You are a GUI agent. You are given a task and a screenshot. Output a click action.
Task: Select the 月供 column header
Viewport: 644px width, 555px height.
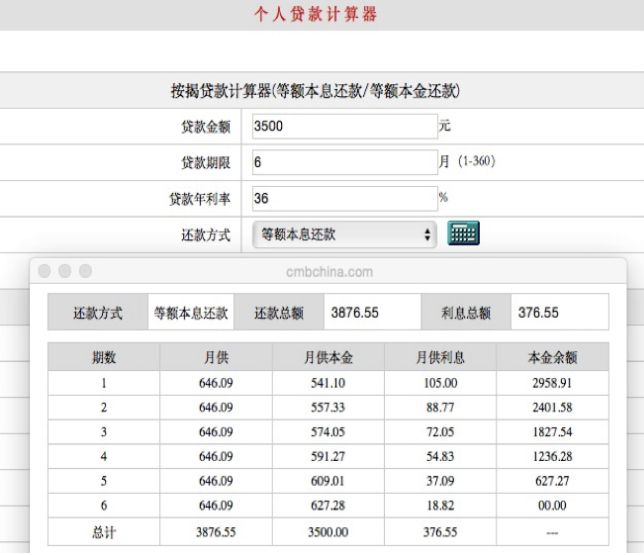pos(216,357)
